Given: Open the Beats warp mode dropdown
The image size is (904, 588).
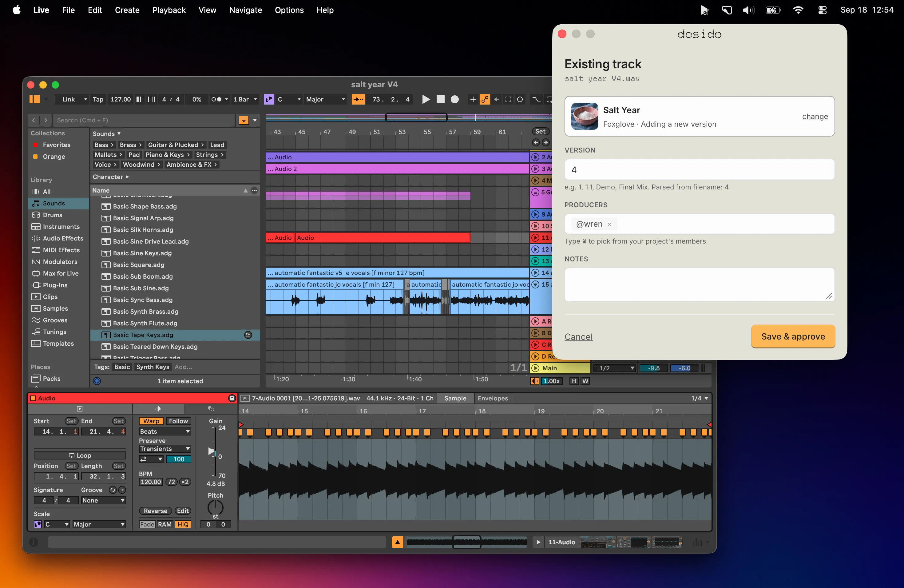Looking at the screenshot, I should point(165,431).
